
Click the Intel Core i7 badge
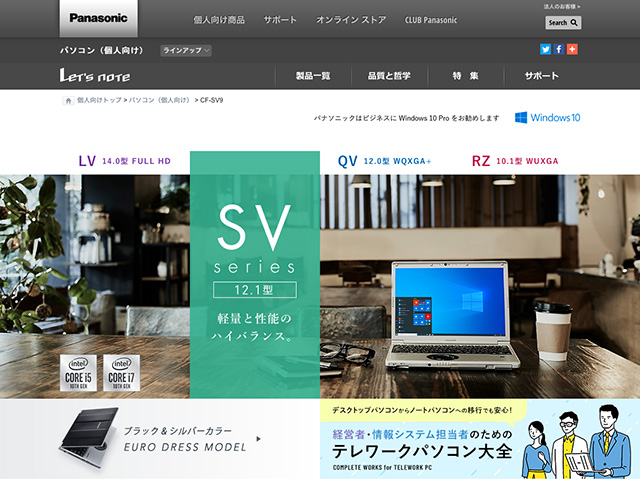(121, 373)
